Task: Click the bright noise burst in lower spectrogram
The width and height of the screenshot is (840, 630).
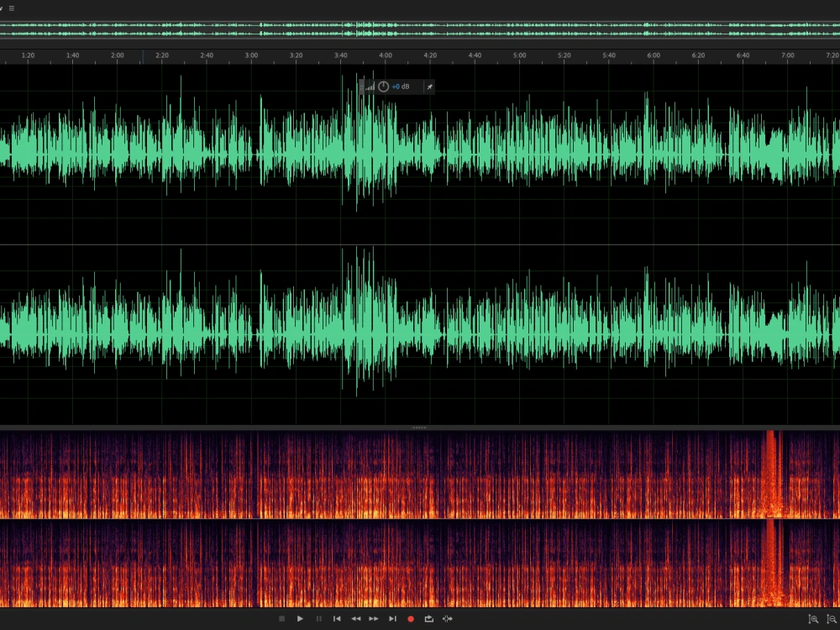Action: (771, 563)
